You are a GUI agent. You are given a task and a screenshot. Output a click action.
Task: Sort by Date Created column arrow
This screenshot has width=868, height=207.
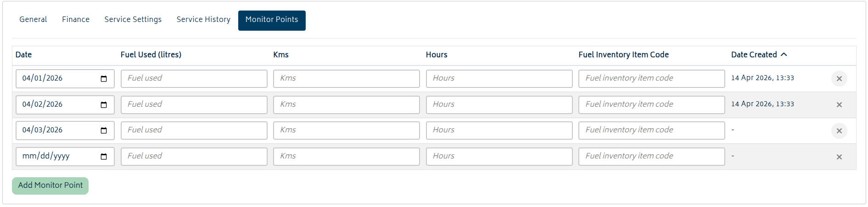[x=784, y=54]
